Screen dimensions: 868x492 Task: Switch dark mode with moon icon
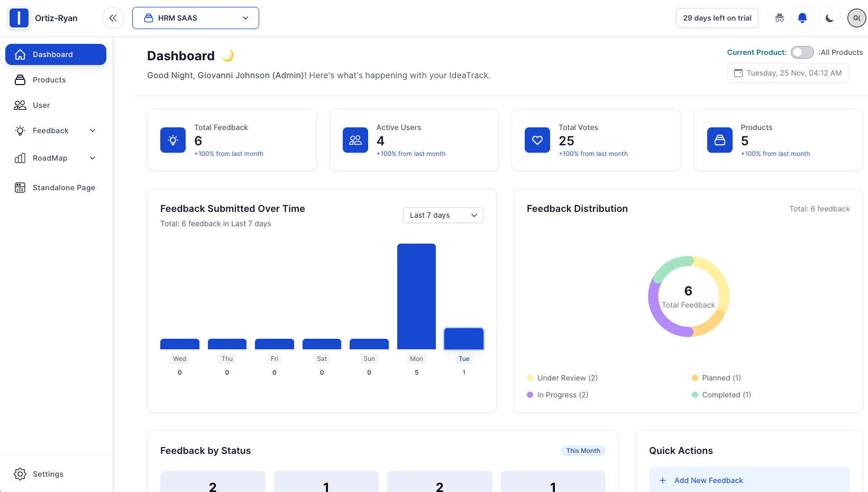(829, 18)
